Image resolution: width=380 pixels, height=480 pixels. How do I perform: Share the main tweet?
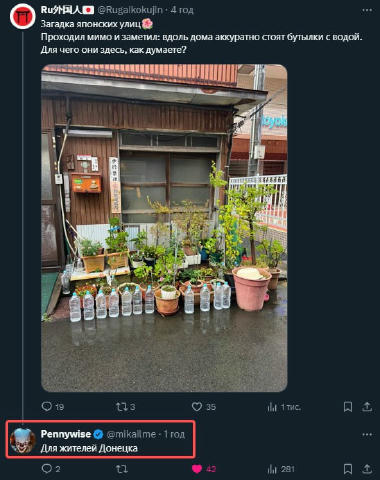[x=367, y=407]
